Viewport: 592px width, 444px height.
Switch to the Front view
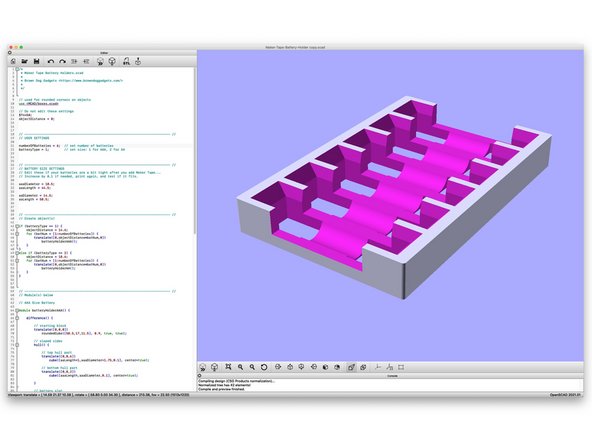coord(325,367)
